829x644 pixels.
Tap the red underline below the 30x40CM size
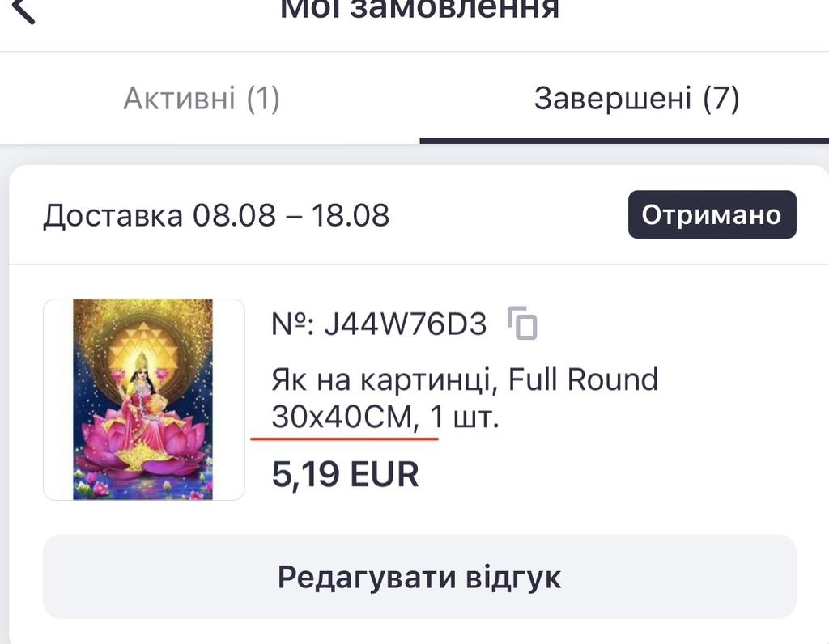[x=344, y=439]
